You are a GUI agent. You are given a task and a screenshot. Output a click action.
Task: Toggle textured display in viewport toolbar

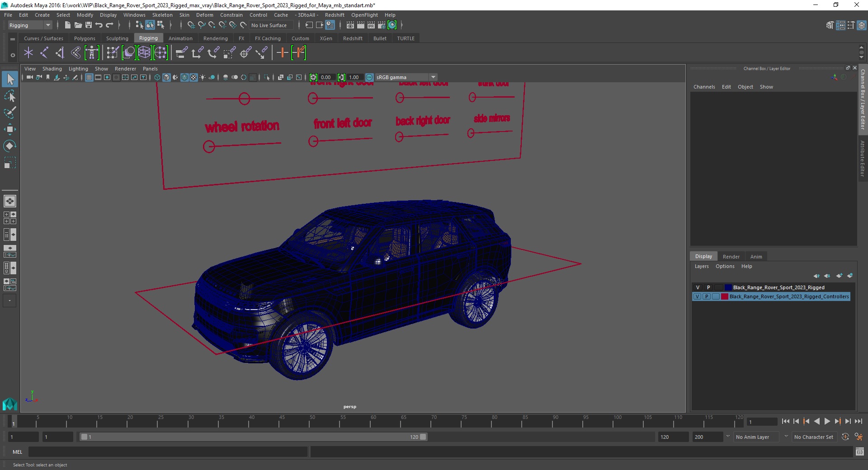pos(193,77)
